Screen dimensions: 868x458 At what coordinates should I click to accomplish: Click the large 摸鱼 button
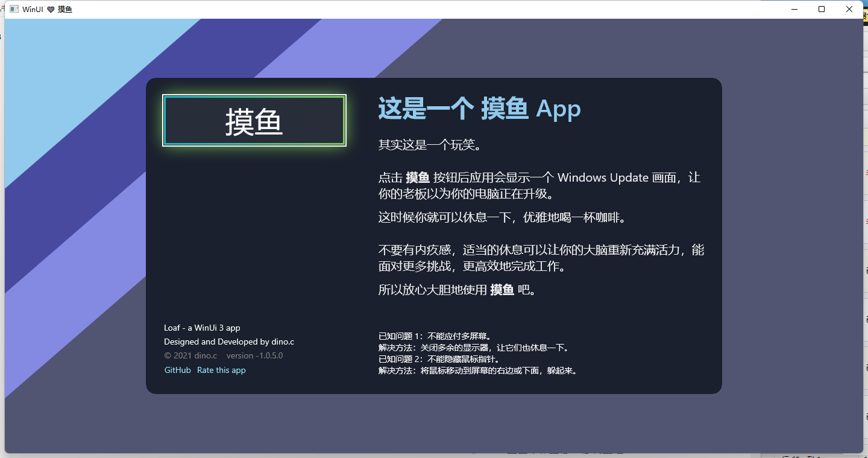coord(254,121)
